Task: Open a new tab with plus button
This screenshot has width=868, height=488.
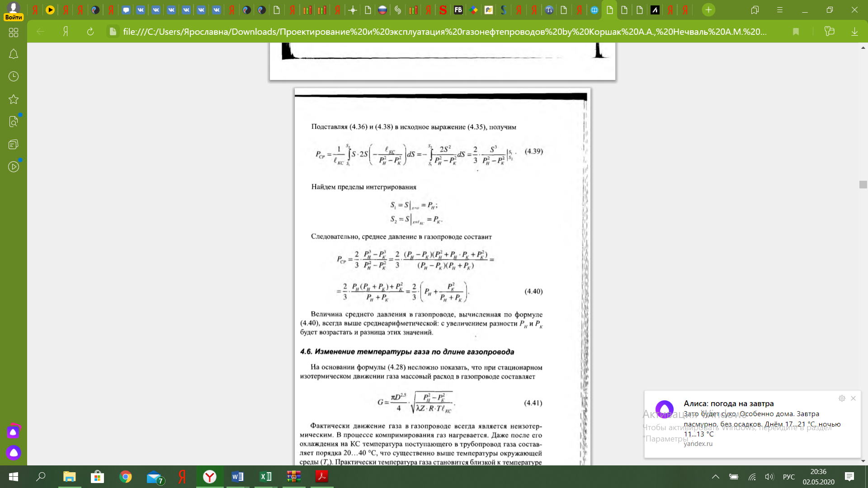Action: click(708, 10)
